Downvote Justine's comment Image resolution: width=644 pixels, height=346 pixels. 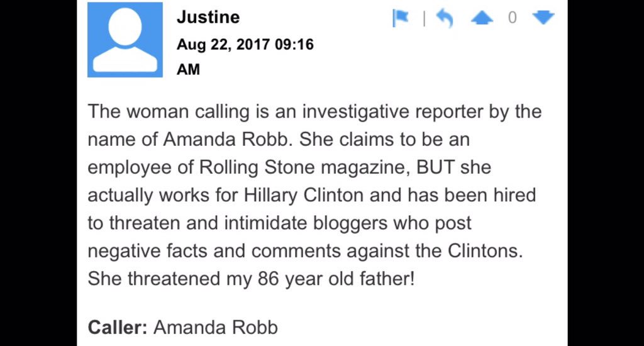(x=543, y=18)
